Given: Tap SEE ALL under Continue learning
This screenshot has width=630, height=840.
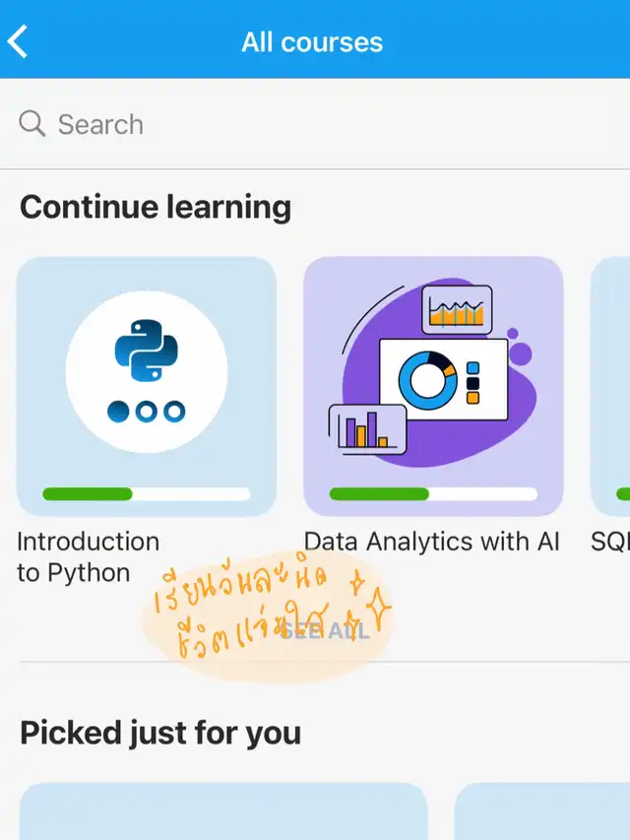Looking at the screenshot, I should click(x=325, y=631).
